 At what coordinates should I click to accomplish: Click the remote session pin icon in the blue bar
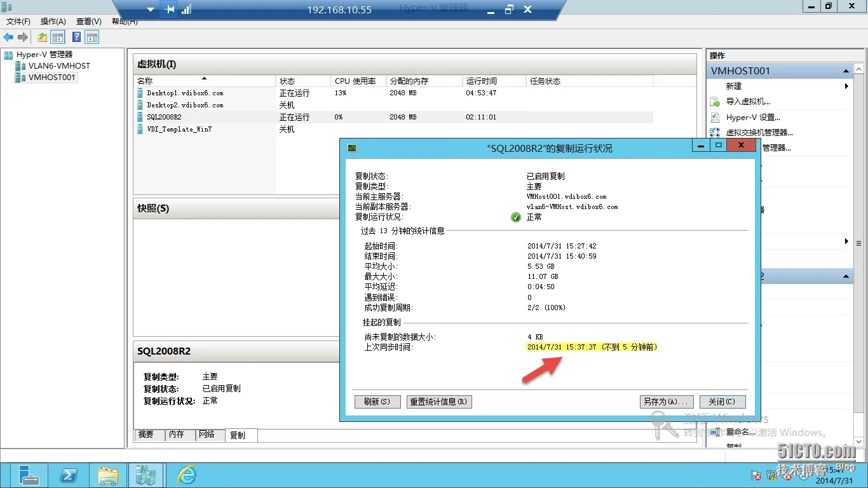point(170,10)
